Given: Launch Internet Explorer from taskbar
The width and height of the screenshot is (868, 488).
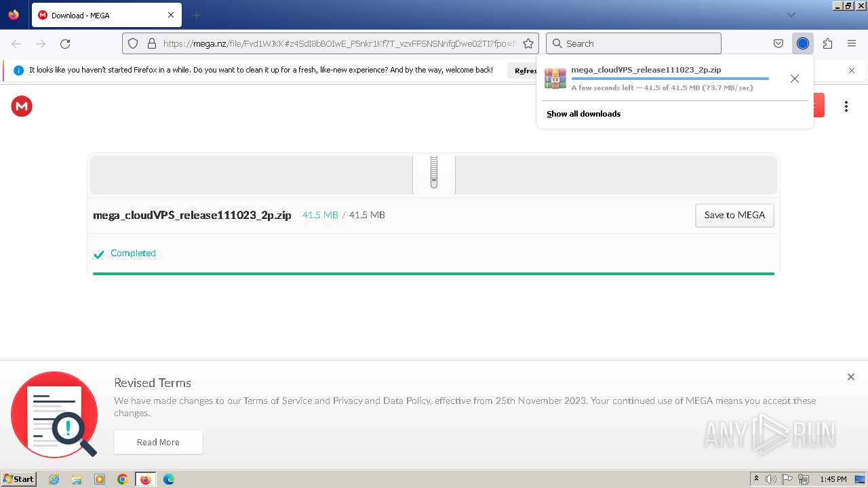Looking at the screenshot, I should (x=54, y=479).
